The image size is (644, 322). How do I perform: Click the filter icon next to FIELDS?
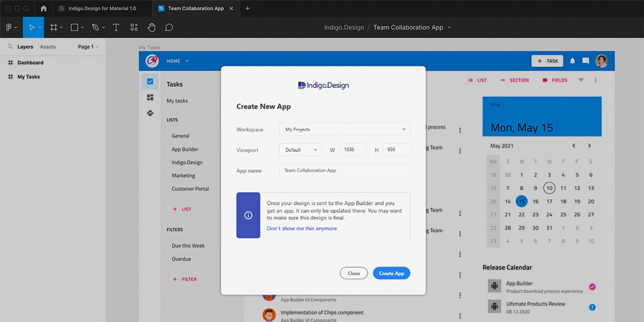pyautogui.click(x=581, y=80)
